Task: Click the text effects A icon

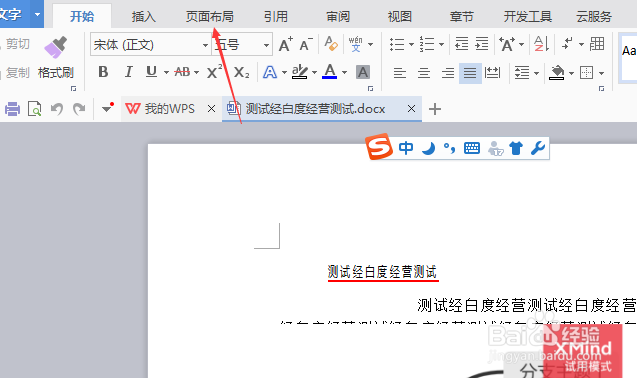Action: pos(270,72)
